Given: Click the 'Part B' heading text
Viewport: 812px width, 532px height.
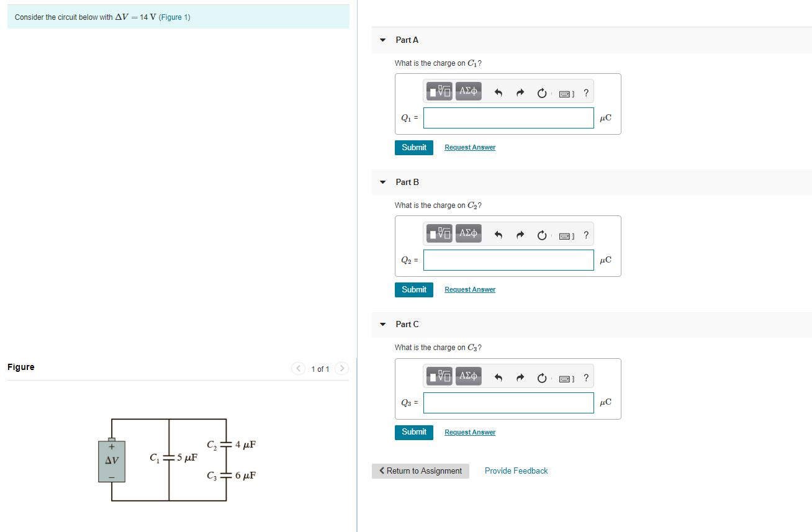Looking at the screenshot, I should click(x=407, y=182).
